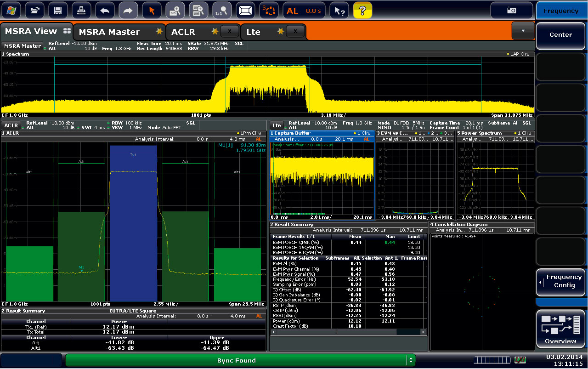Reset zoom with the 1:1 magnifier icon

click(x=222, y=10)
